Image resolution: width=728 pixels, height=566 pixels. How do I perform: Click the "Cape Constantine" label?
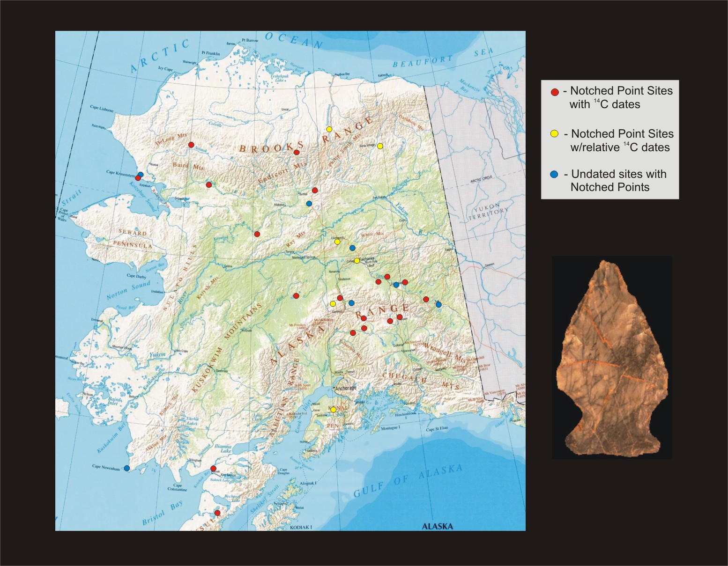click(177, 487)
